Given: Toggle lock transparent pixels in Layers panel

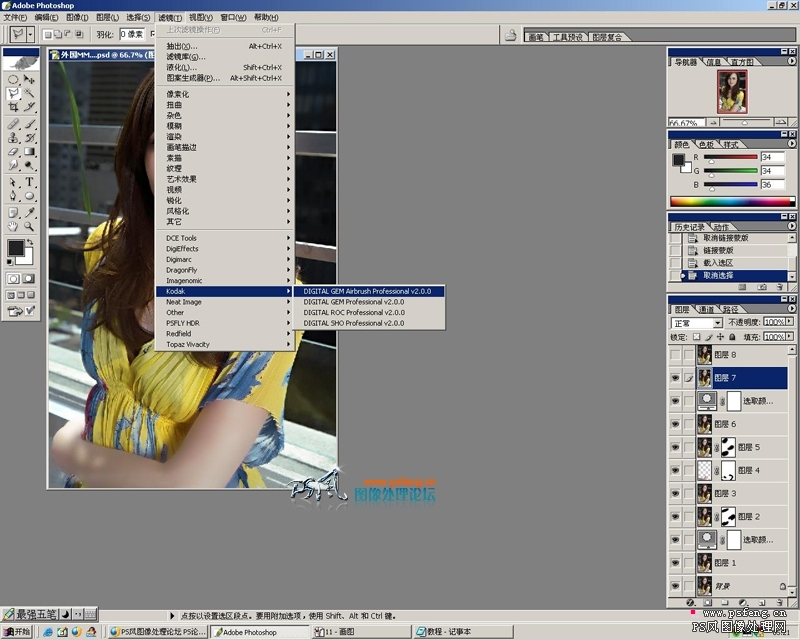Looking at the screenshot, I should (696, 337).
